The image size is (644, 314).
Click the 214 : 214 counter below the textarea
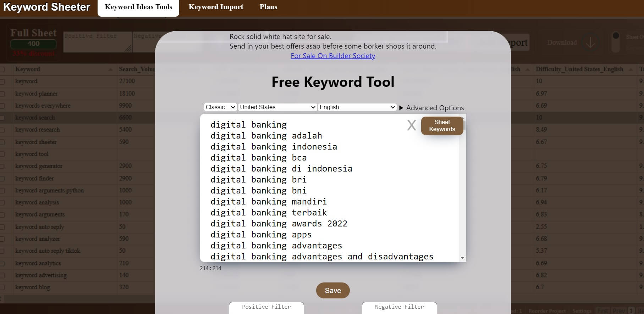[x=210, y=268]
